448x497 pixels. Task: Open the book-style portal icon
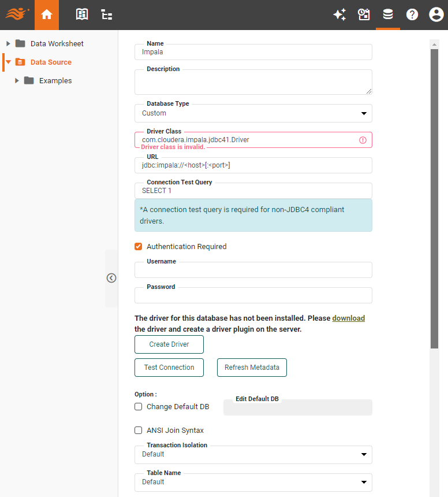[82, 14]
